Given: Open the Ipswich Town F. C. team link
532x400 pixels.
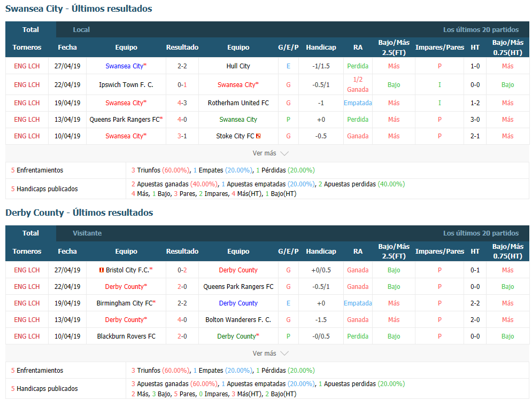Looking at the screenshot, I should tap(126, 85).
